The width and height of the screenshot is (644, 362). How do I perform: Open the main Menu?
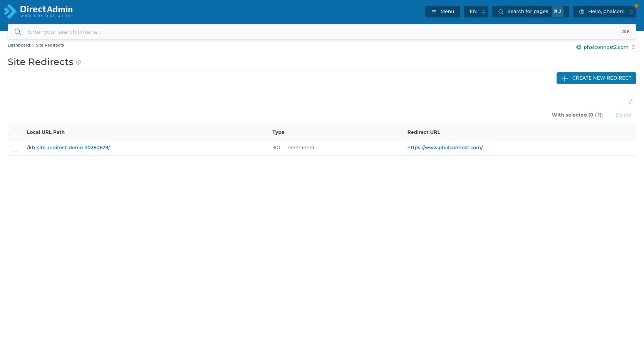[443, 12]
